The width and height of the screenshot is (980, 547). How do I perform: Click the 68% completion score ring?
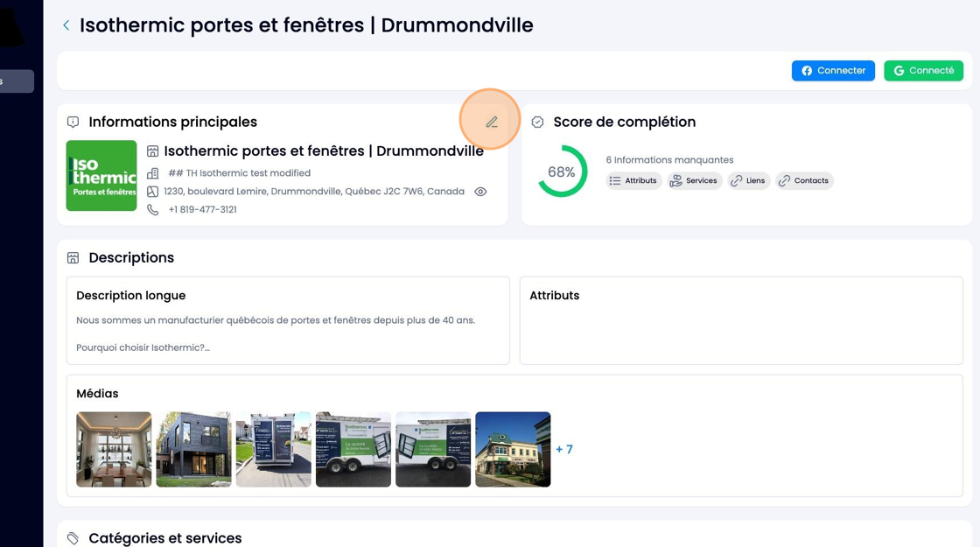562,172
